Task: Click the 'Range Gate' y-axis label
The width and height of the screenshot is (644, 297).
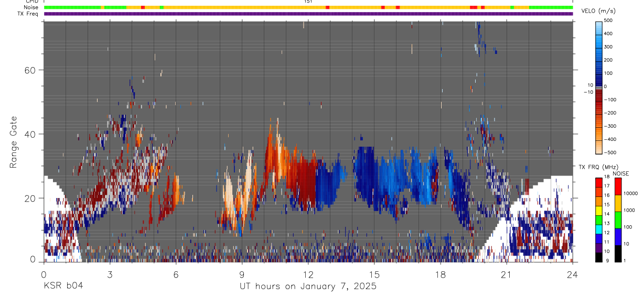Action: [x=14, y=141]
